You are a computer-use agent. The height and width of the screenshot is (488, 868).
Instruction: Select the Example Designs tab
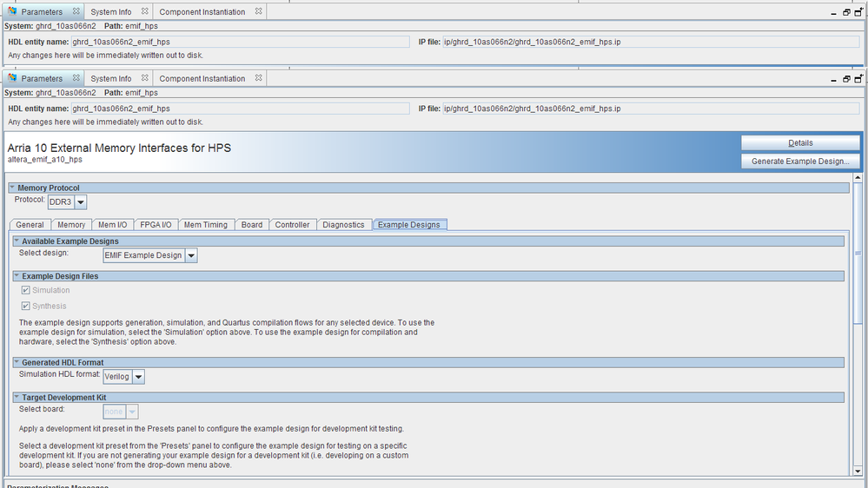point(409,225)
